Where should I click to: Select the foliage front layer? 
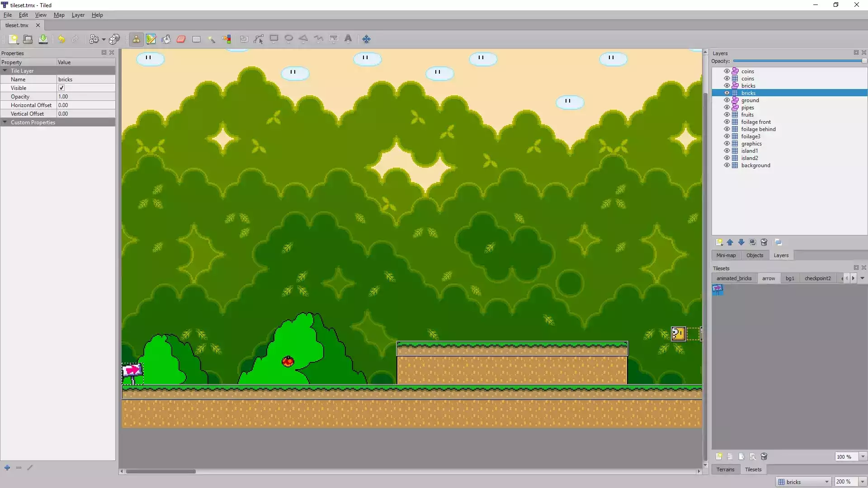[x=756, y=122]
